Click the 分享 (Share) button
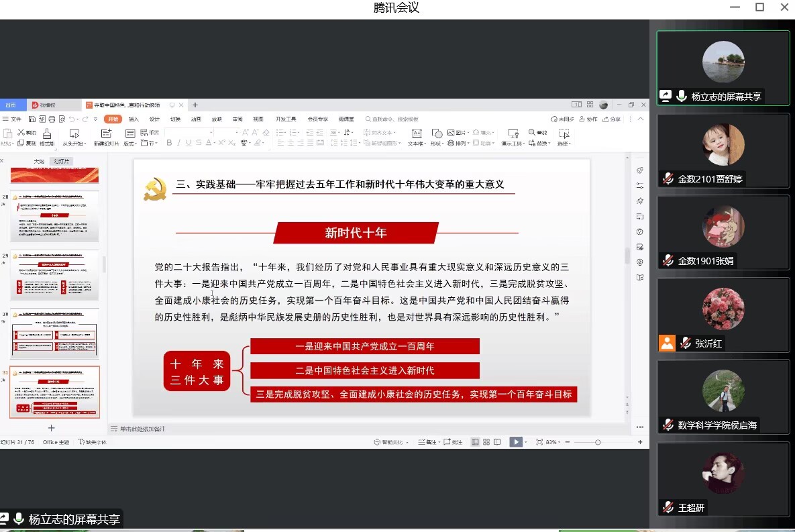The height and width of the screenshot is (532, 795). point(611,119)
